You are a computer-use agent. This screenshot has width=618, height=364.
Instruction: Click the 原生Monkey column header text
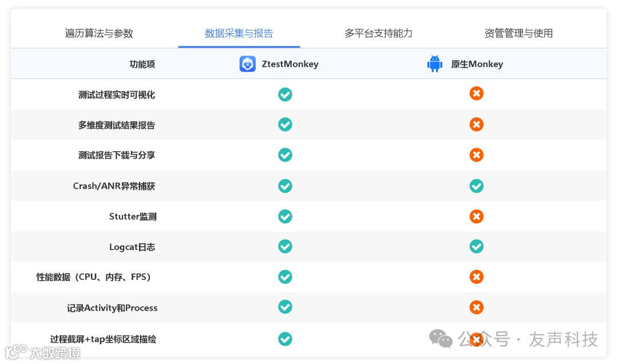[477, 64]
